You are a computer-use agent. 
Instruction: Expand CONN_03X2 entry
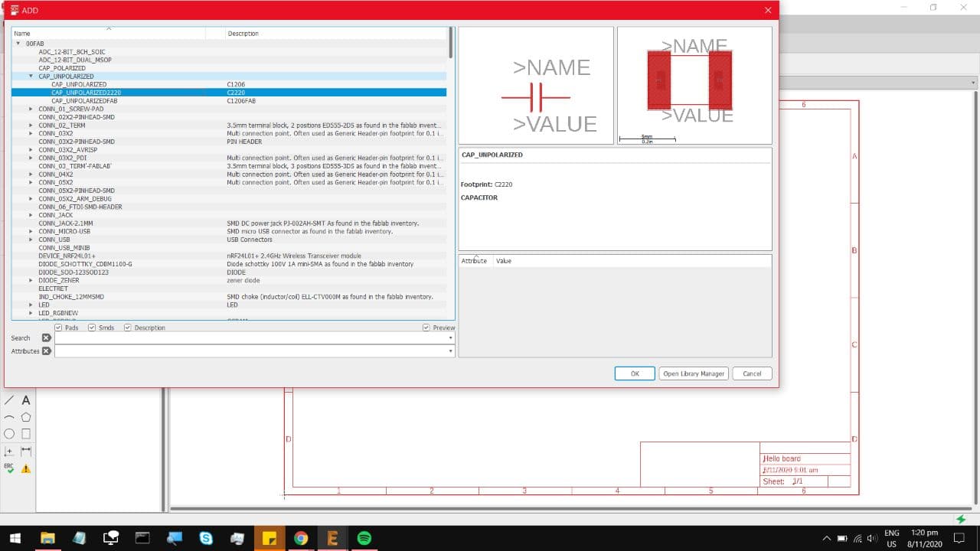(31, 133)
